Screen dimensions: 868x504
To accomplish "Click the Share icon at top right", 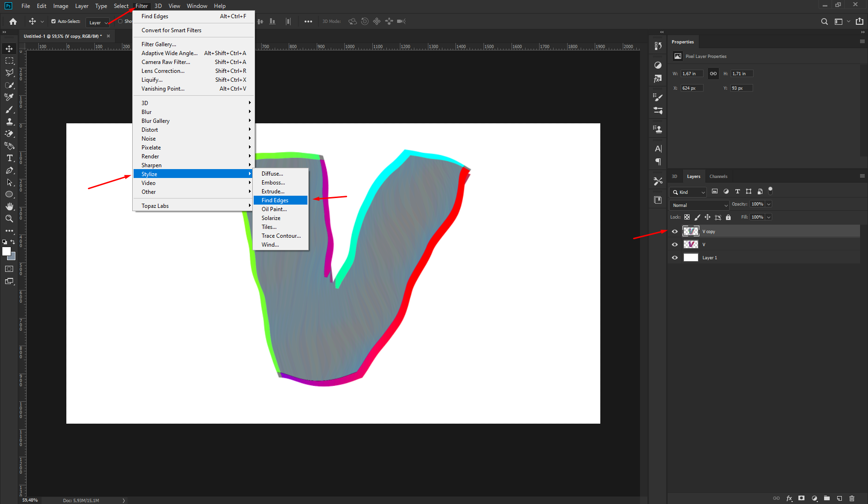I will [860, 21].
